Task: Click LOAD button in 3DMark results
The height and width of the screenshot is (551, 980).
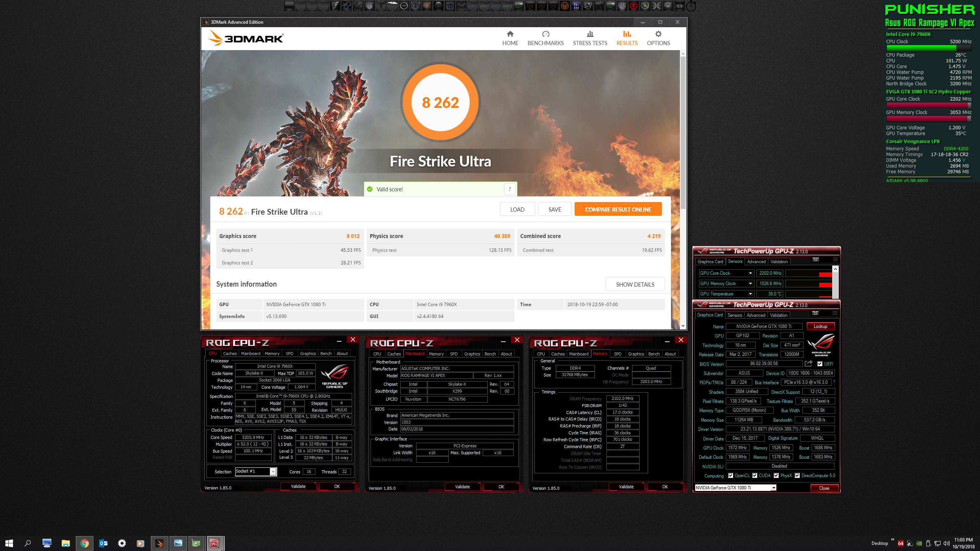Action: click(517, 209)
